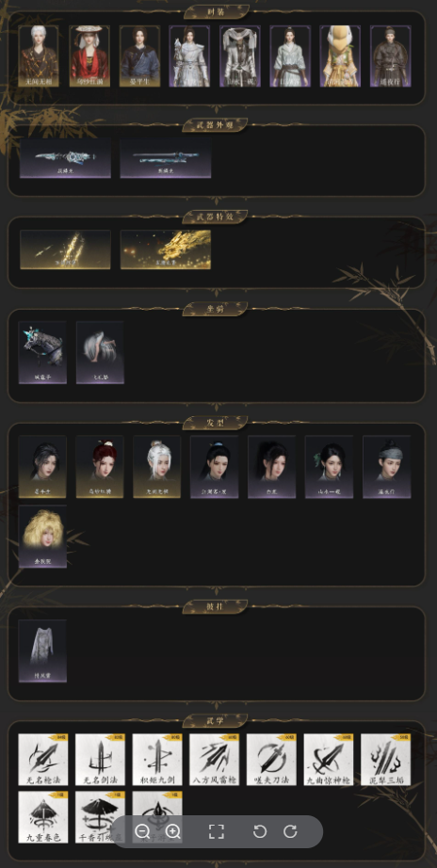Image resolution: width=437 pixels, height=868 pixels.
Task: Choose the armored horse mount card
Action: pos(42,352)
